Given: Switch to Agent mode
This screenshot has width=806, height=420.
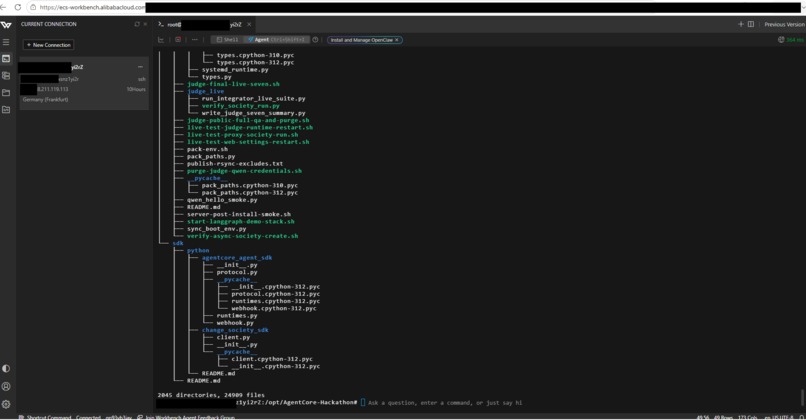Looking at the screenshot, I should point(277,40).
